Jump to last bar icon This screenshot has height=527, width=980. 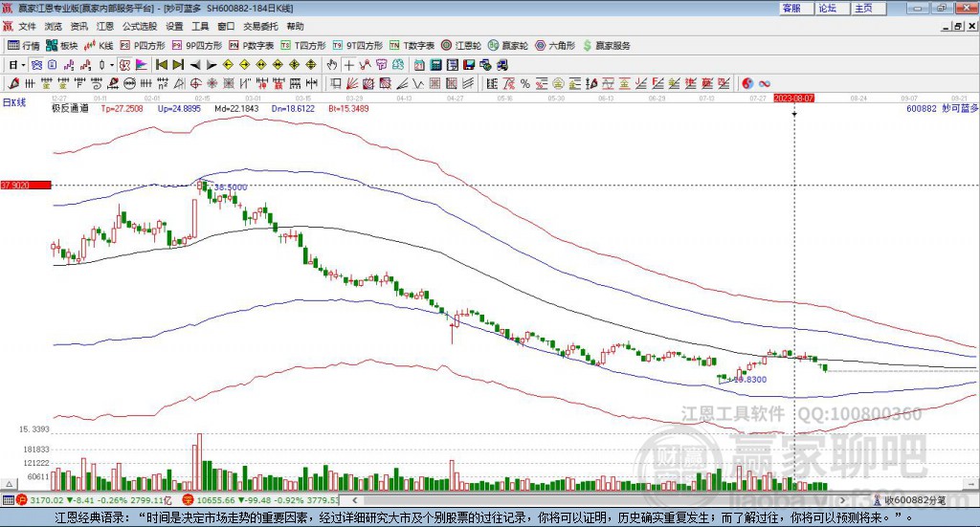178,65
